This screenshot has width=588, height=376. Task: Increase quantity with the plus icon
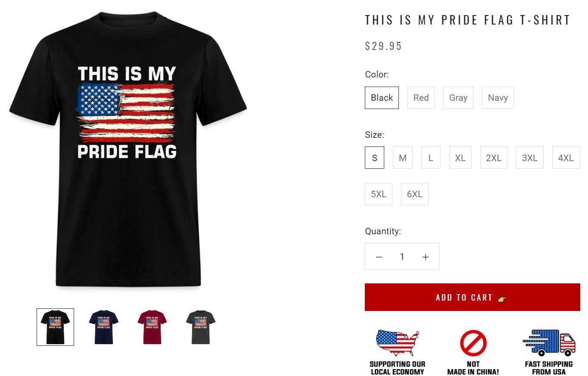pos(426,257)
